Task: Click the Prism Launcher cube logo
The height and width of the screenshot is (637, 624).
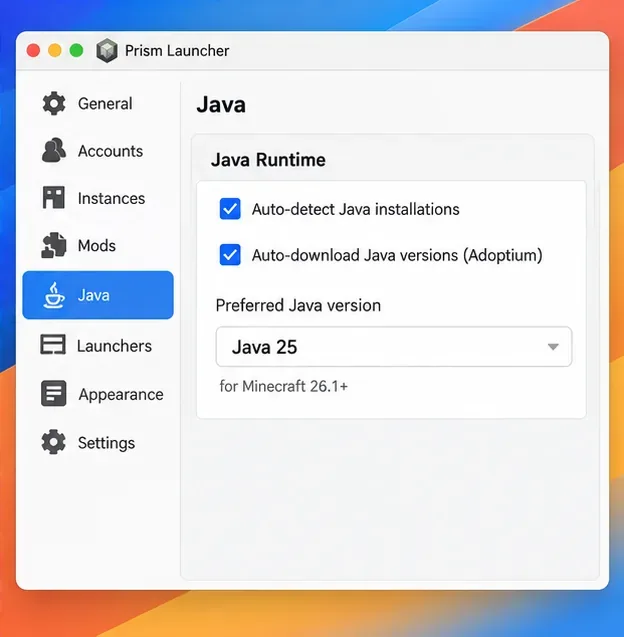Action: point(107,51)
